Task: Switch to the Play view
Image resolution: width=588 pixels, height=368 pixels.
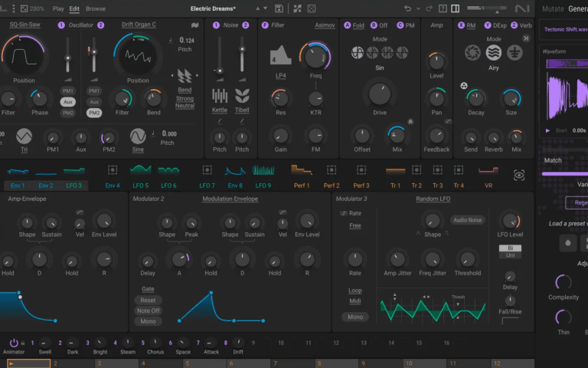Action: pyautogui.click(x=58, y=8)
